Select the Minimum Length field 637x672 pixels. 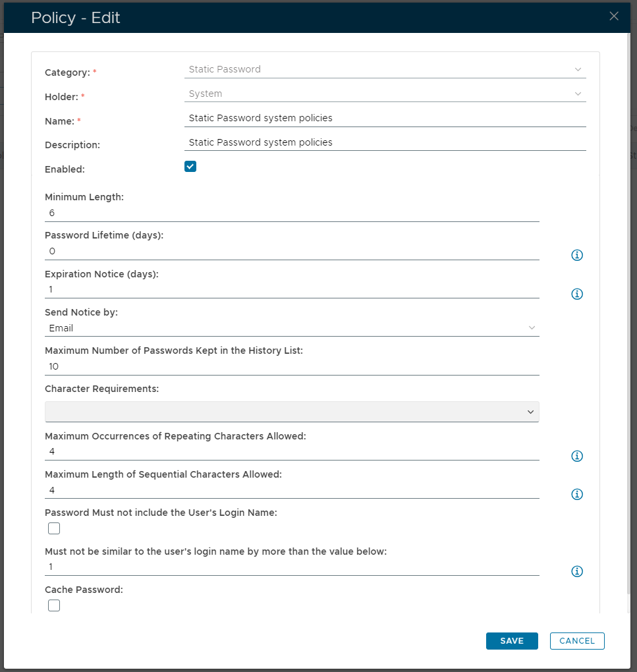pyautogui.click(x=292, y=213)
